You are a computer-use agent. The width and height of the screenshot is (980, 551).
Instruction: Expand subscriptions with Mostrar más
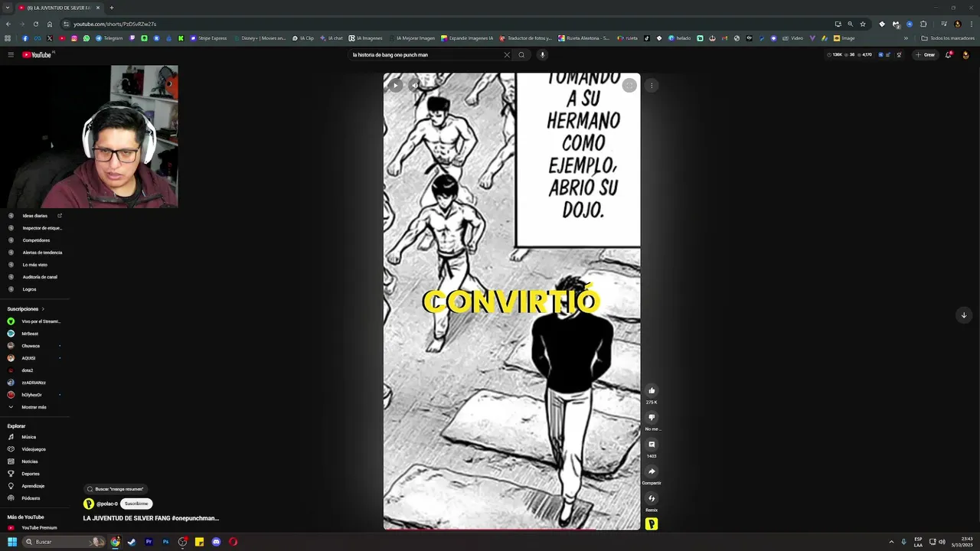click(x=34, y=407)
